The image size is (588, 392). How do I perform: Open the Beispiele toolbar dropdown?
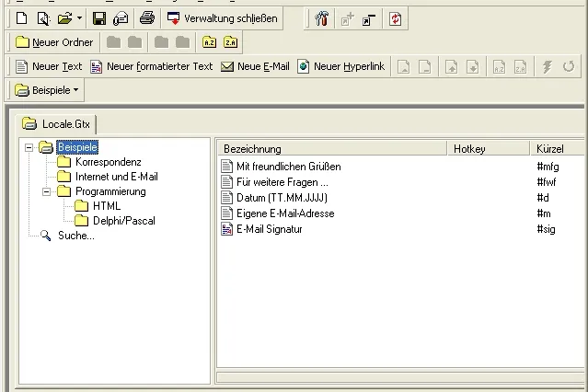(47, 90)
